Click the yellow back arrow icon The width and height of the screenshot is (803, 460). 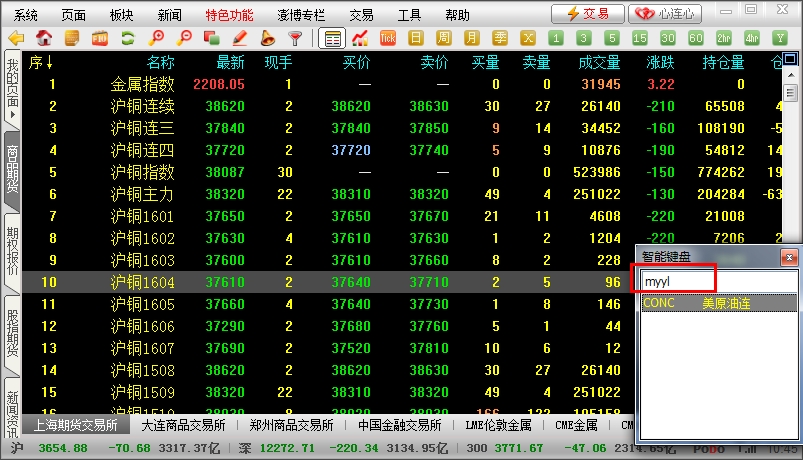tap(16, 38)
